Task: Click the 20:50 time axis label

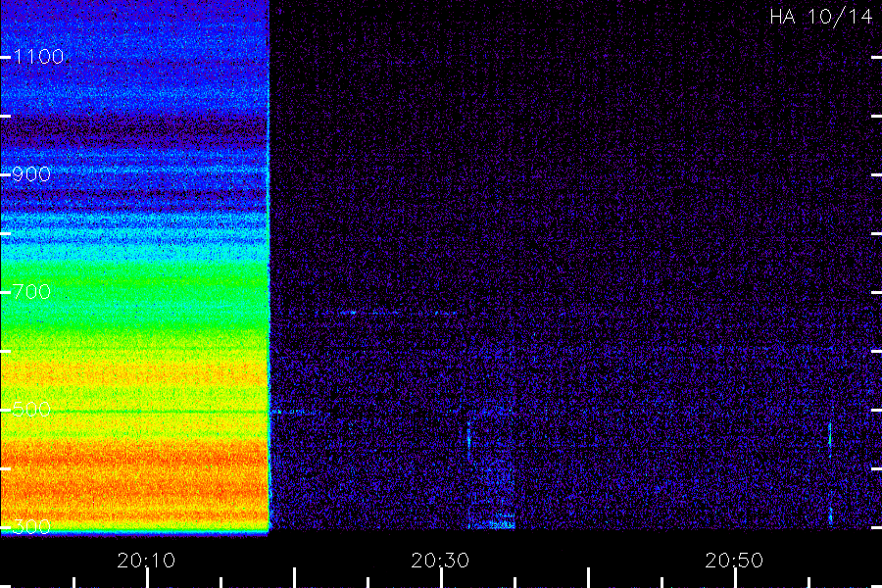Action: (734, 561)
